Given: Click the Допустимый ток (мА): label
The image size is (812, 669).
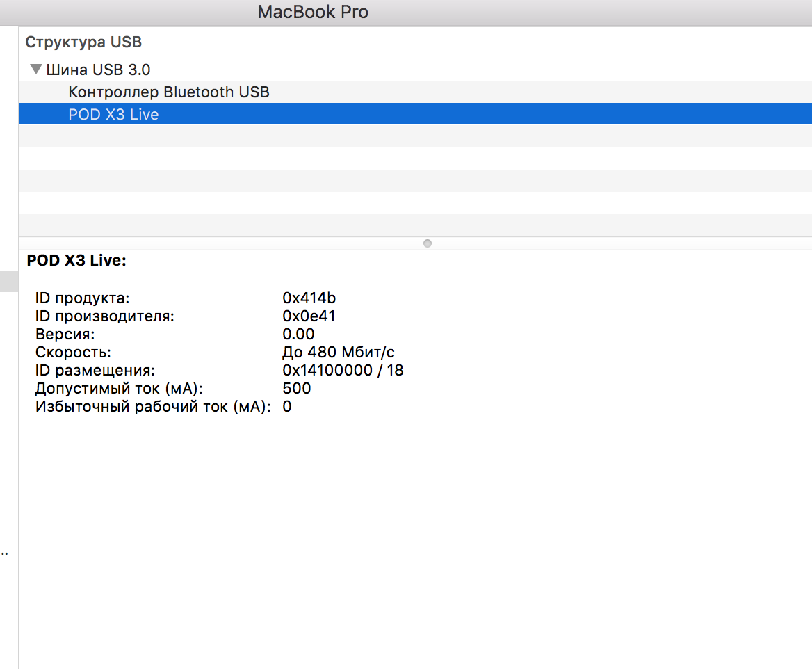Looking at the screenshot, I should pyautogui.click(x=119, y=389).
